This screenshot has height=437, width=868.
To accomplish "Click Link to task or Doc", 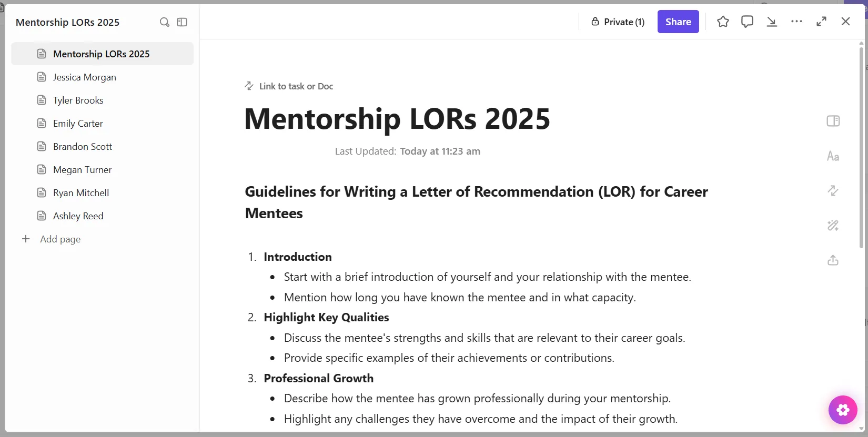I will [x=289, y=86].
